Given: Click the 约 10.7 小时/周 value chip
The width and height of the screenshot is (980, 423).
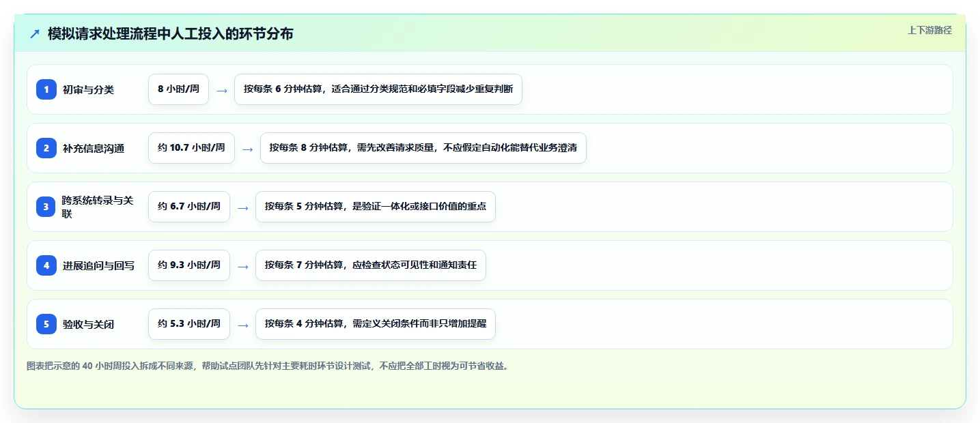Looking at the screenshot, I should pos(191,148).
